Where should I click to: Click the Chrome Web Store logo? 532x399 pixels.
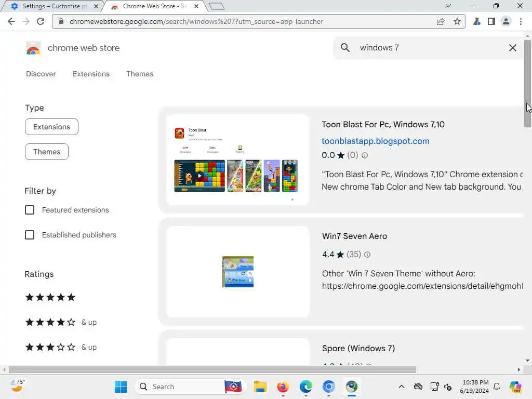click(33, 48)
